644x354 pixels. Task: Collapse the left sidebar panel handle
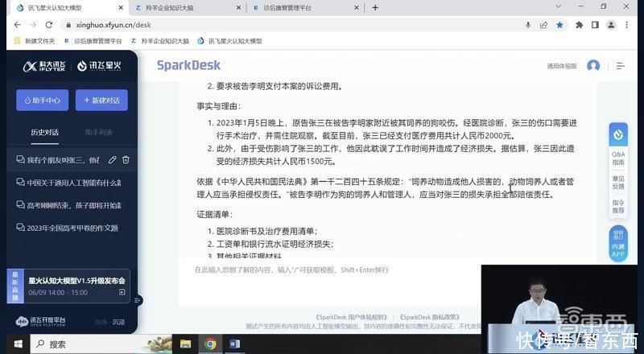click(x=137, y=300)
